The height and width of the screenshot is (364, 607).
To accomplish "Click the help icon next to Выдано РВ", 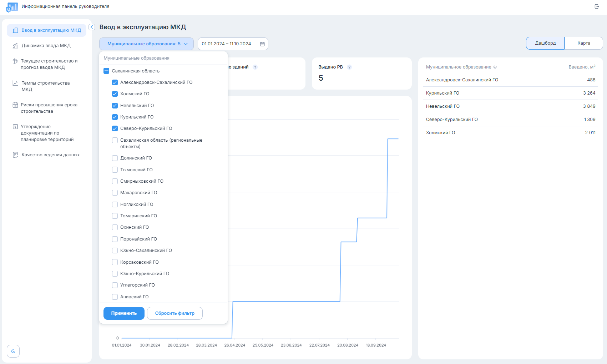I will coord(349,67).
